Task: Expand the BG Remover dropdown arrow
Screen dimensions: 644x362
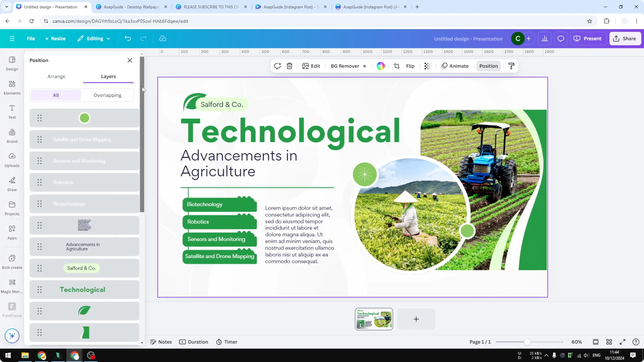Action: (x=365, y=66)
